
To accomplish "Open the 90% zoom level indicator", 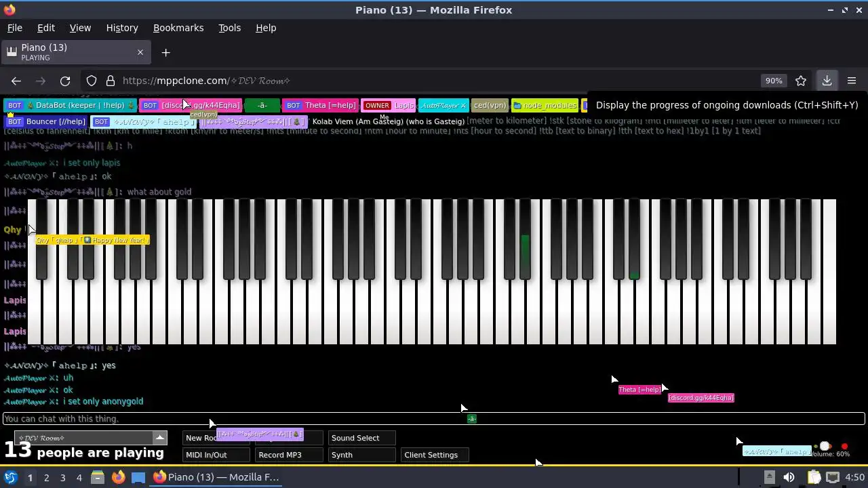I will point(774,81).
